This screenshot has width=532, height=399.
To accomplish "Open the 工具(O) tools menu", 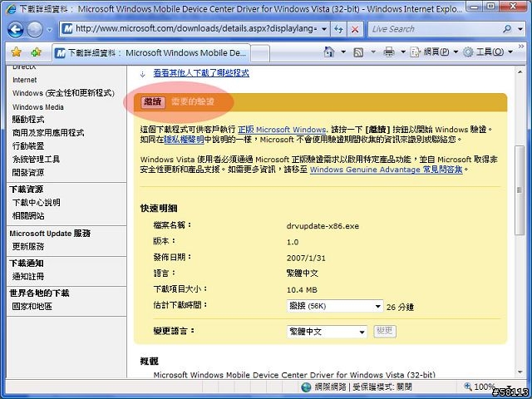I will [x=488, y=52].
